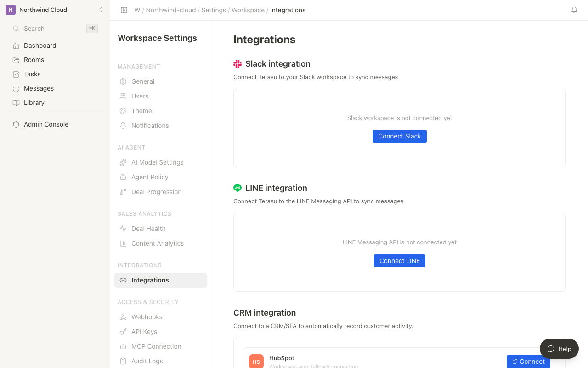Open Content Analytics chart icon
The image size is (588, 368).
pos(123,243)
